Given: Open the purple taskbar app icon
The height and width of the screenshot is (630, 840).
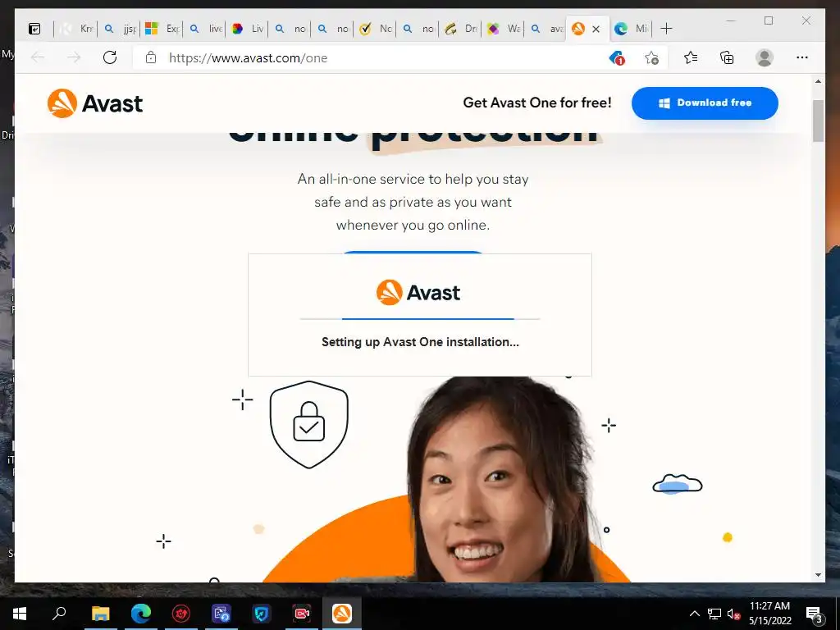Looking at the screenshot, I should pos(221,614).
